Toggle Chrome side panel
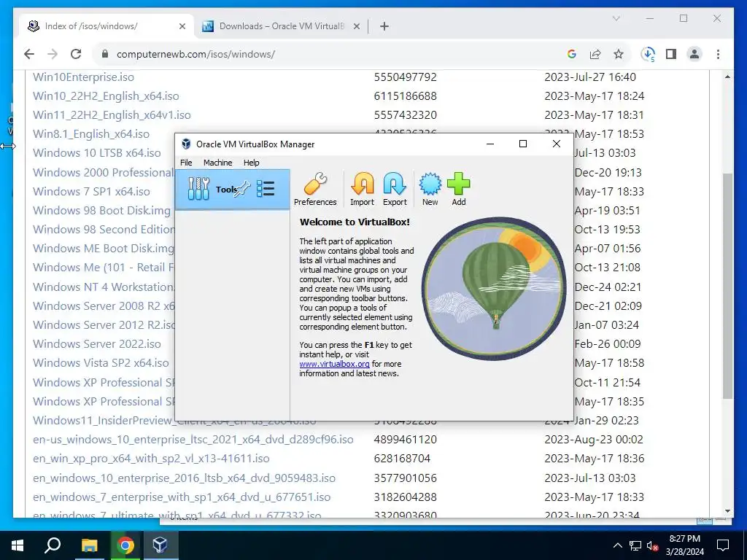This screenshot has width=747, height=560. (x=671, y=54)
